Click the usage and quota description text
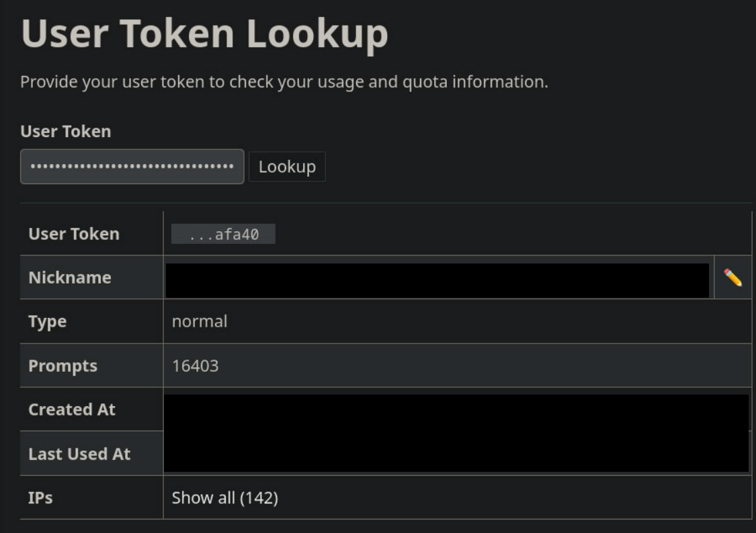 [284, 82]
